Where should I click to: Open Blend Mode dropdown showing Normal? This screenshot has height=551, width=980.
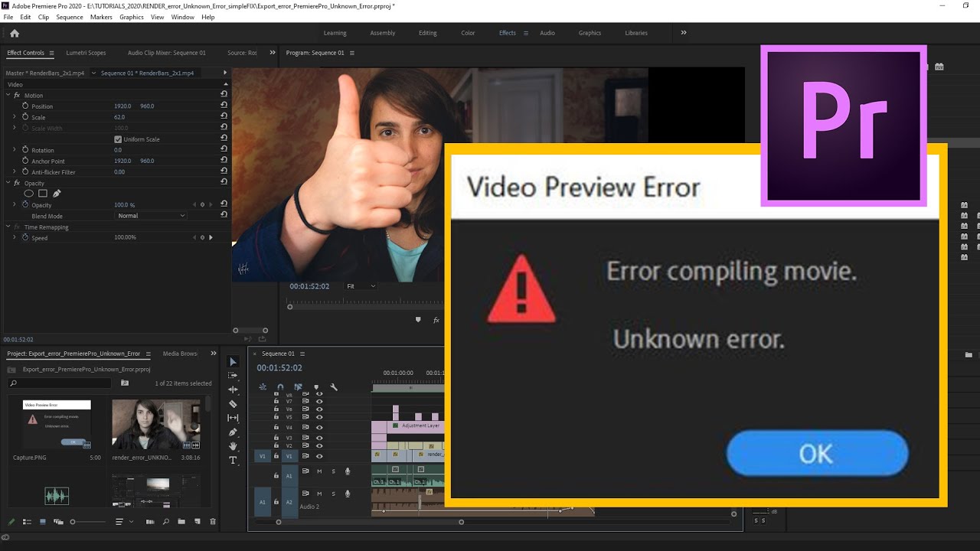click(151, 216)
